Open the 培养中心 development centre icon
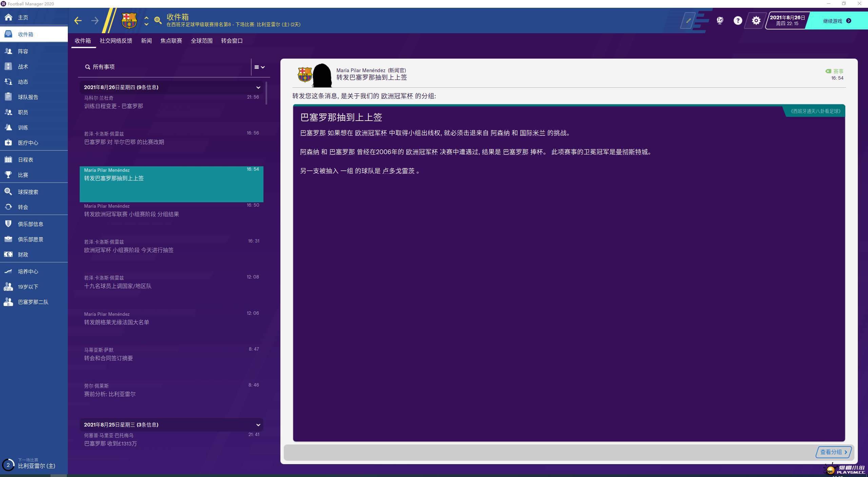868x477 pixels. 8,271
